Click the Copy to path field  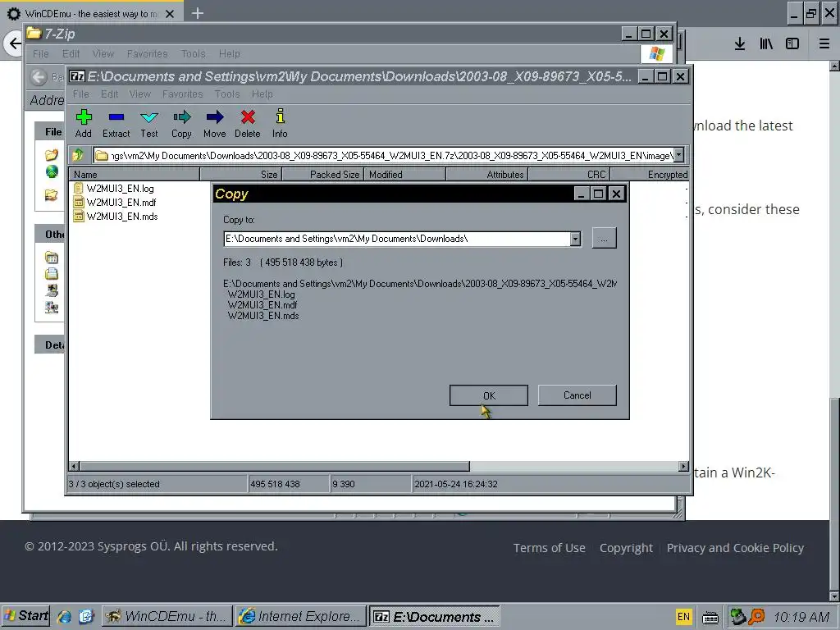pyautogui.click(x=396, y=239)
